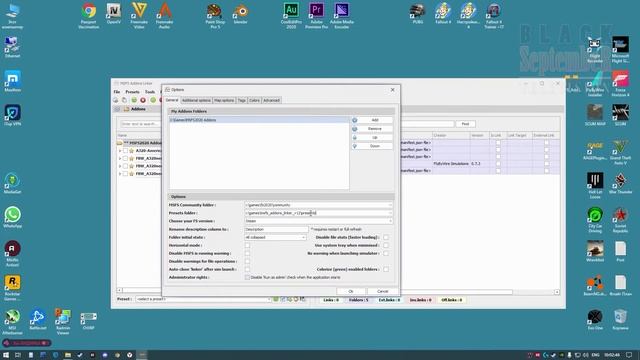Open the Presets menu in Addons Linker

click(132, 92)
